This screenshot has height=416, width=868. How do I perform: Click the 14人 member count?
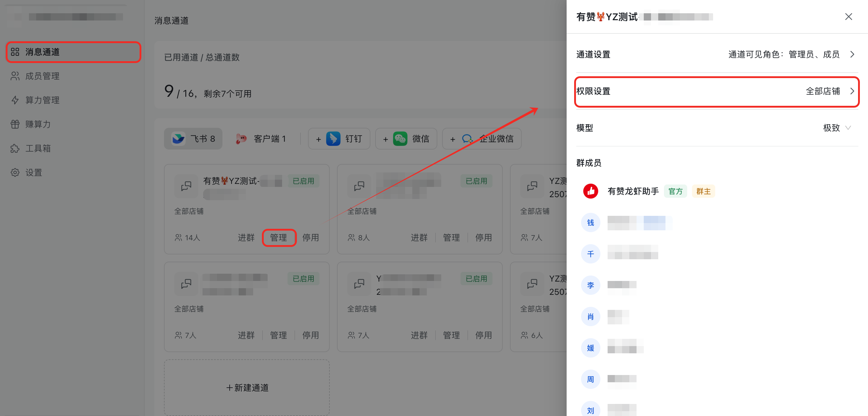click(187, 238)
